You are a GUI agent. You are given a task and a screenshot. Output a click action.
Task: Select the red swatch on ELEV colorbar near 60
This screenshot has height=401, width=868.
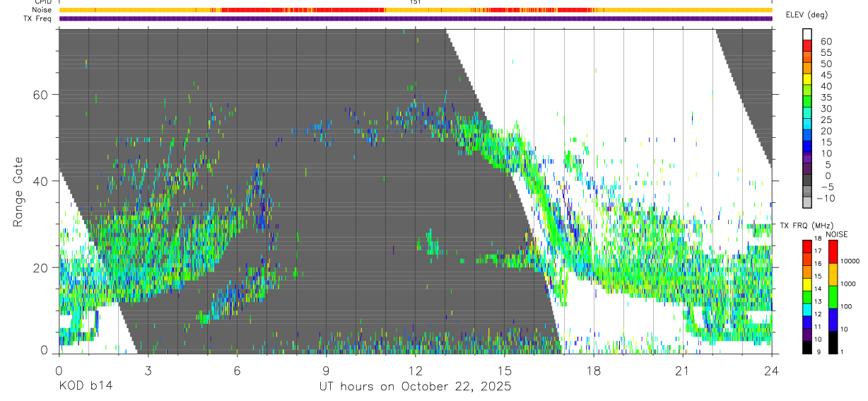(807, 46)
